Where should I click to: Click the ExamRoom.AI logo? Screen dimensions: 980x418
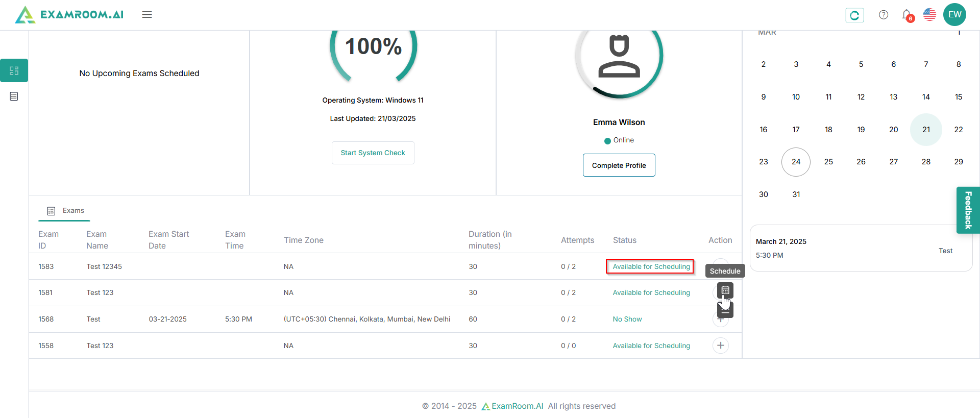tap(69, 15)
